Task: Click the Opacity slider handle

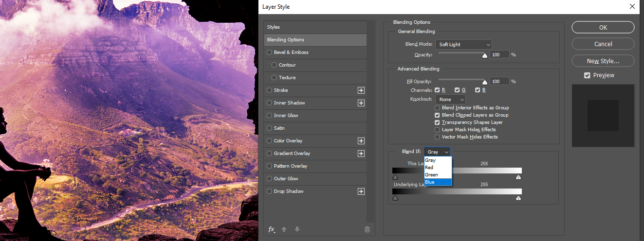Action: [x=484, y=56]
